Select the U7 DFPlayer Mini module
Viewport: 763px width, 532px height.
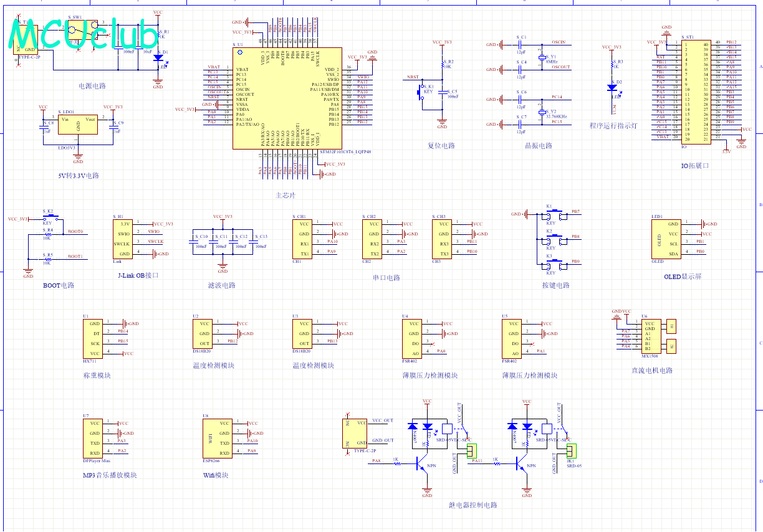(x=94, y=438)
